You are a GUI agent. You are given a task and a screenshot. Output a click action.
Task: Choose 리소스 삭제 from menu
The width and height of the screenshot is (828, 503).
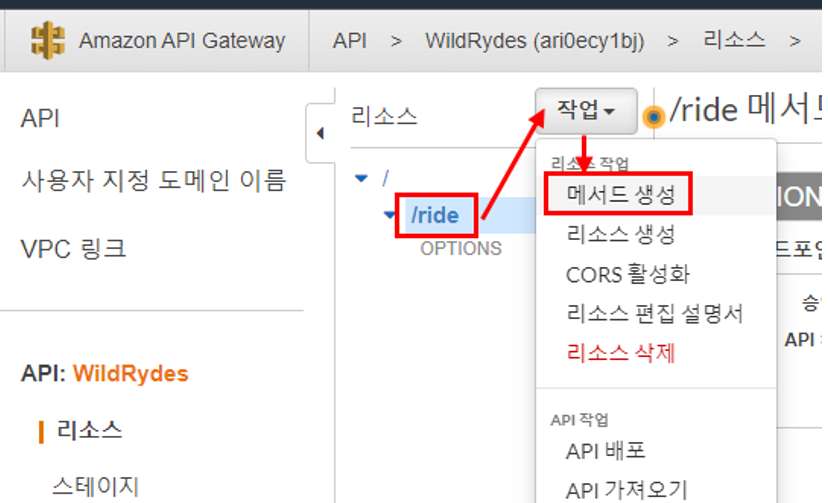pyautogui.click(x=620, y=353)
